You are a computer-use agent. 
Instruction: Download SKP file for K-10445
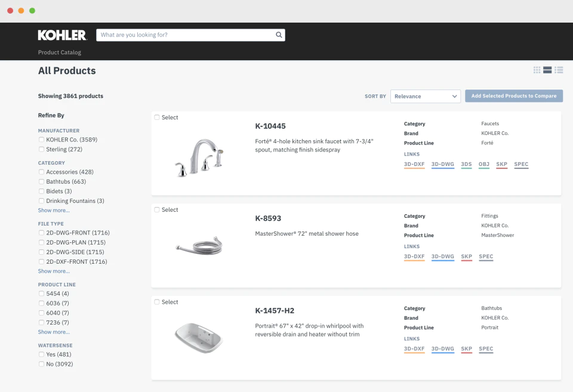(502, 165)
